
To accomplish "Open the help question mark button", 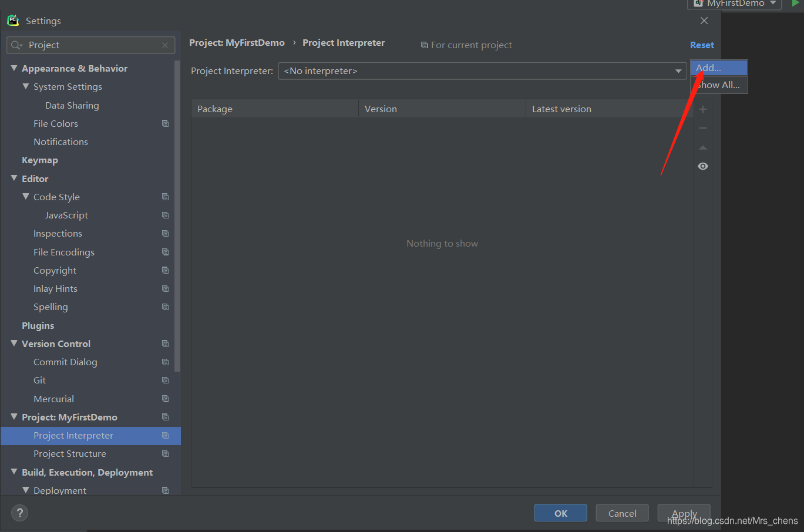I will coord(19,513).
